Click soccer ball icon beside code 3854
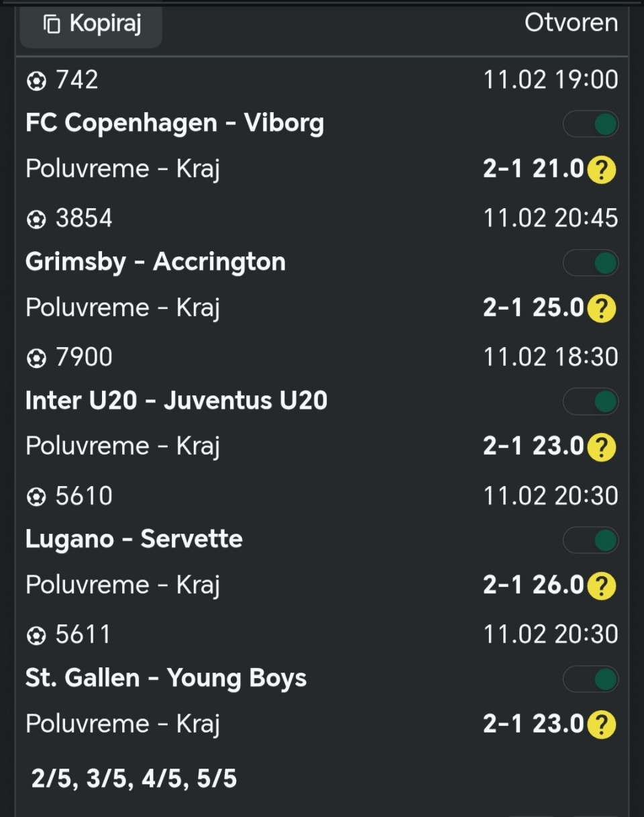The width and height of the screenshot is (644, 817). pos(36,220)
